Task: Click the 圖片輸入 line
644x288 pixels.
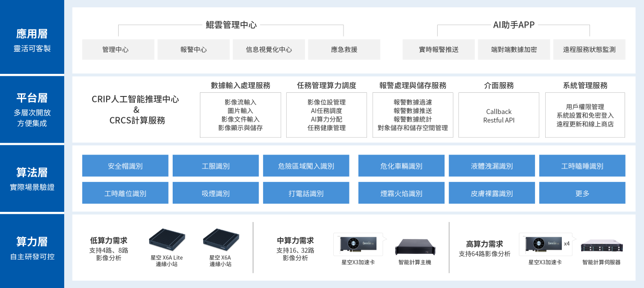Action: coord(241,111)
